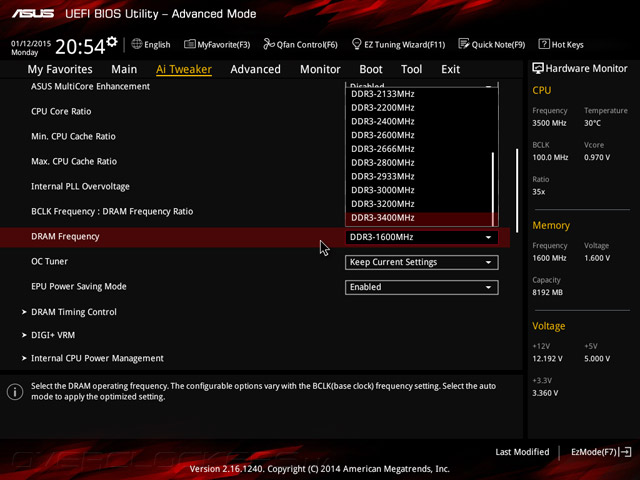Select the OC Tuner row label
Screen dimensions: 640x480
49,262
